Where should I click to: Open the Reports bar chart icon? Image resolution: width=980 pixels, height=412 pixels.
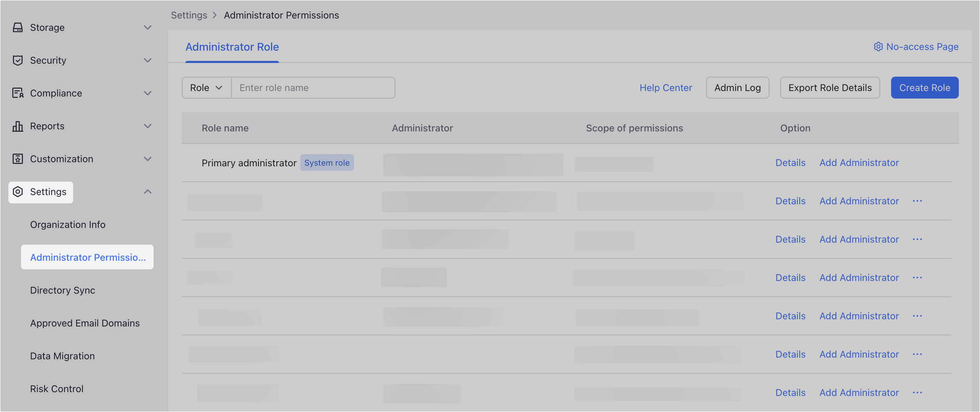[17, 126]
